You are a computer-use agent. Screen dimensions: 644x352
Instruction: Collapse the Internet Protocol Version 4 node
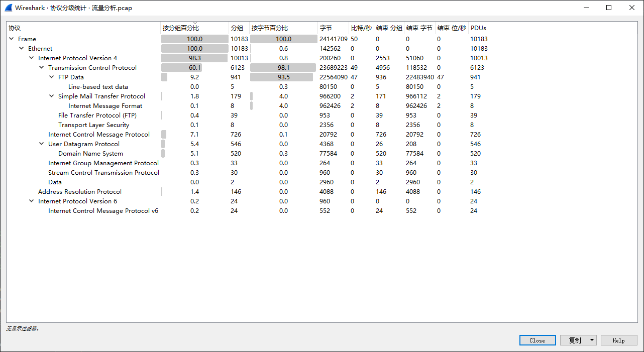(32, 58)
